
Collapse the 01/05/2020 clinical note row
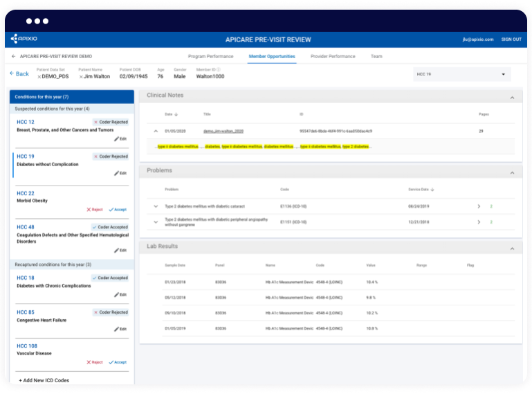[156, 131]
